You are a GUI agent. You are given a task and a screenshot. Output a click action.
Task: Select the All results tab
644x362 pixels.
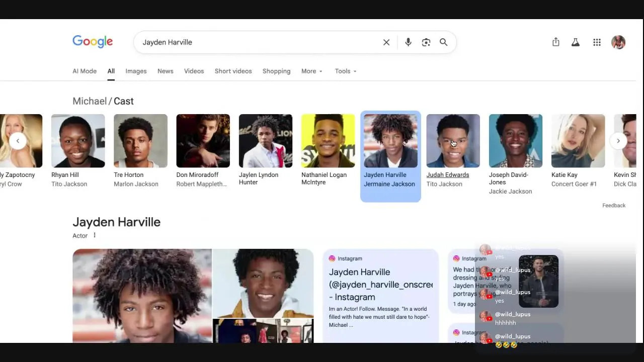point(111,71)
